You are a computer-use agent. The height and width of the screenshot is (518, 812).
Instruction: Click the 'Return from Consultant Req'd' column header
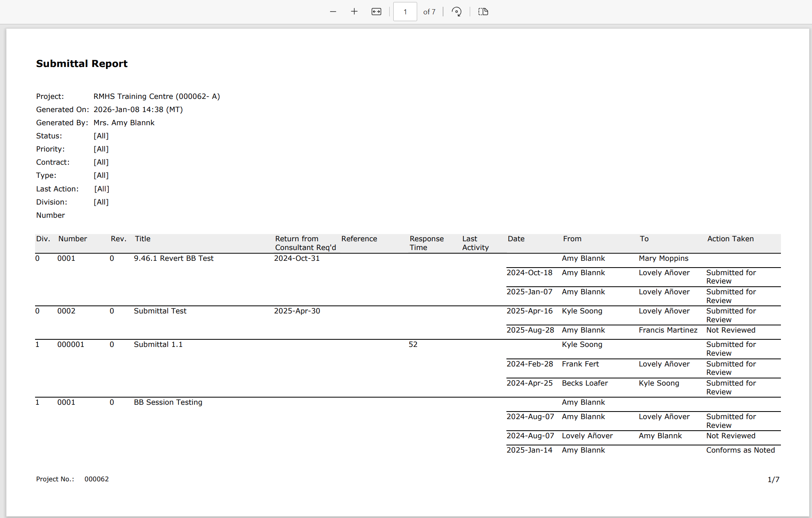pyautogui.click(x=306, y=243)
